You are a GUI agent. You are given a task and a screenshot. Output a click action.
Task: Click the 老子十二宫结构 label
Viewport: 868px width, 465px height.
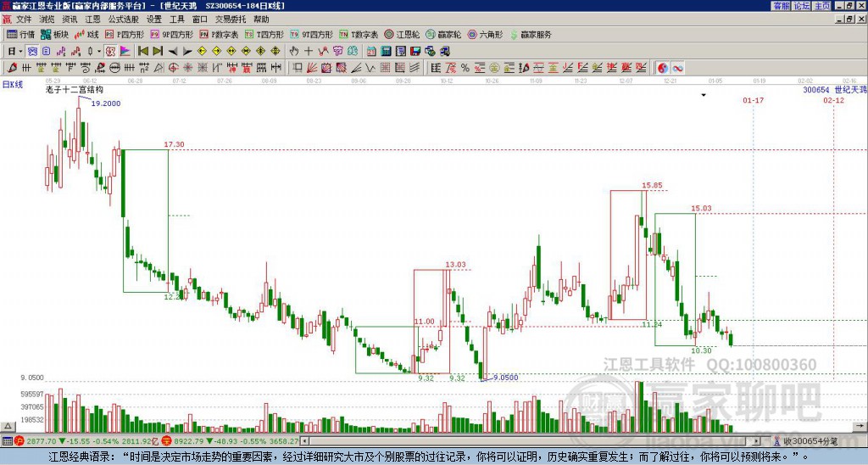point(75,89)
